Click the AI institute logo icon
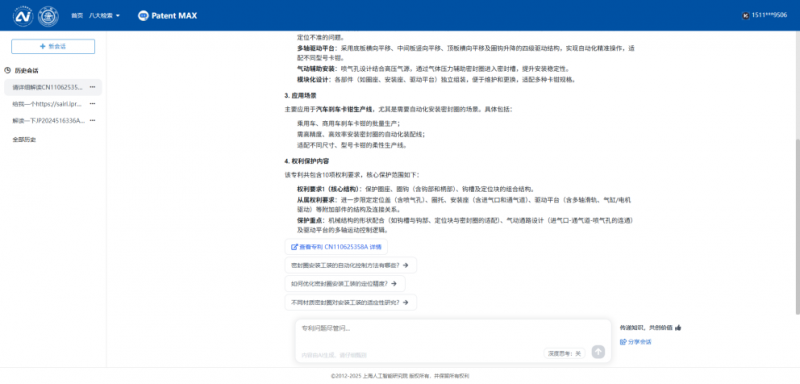 [x=23, y=16]
